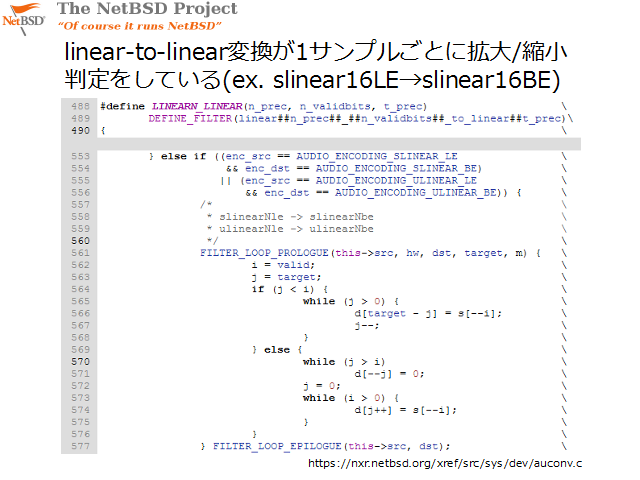Click line number 577

(x=80, y=447)
